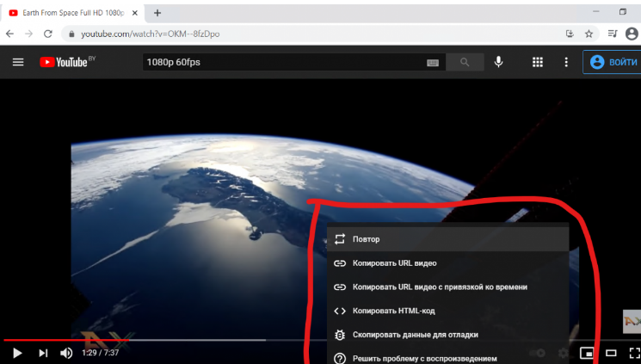
Task: Select Копировать HTML-код menu item
Action: (x=448, y=311)
